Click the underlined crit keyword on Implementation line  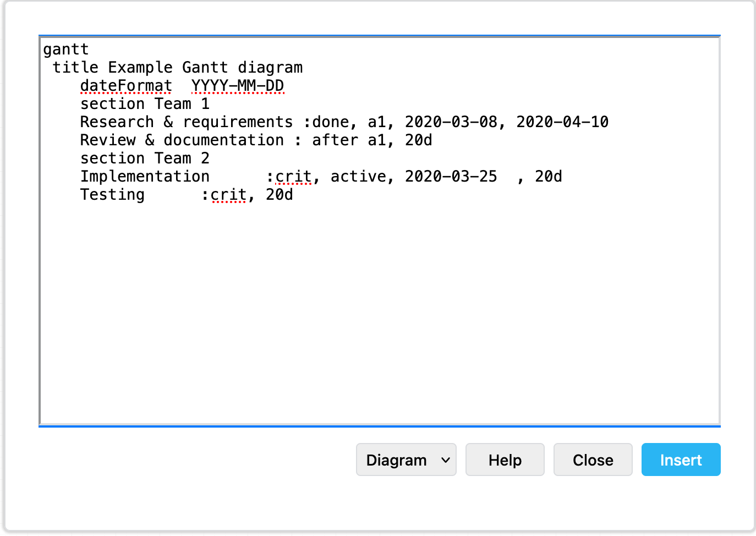[x=293, y=176]
